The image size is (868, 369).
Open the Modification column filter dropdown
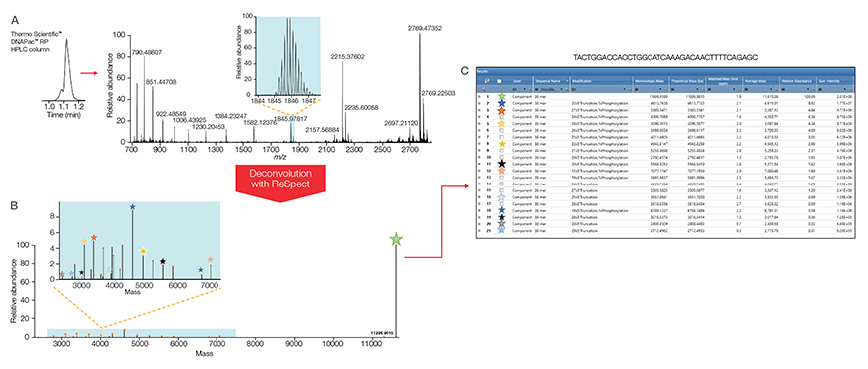tap(624, 89)
